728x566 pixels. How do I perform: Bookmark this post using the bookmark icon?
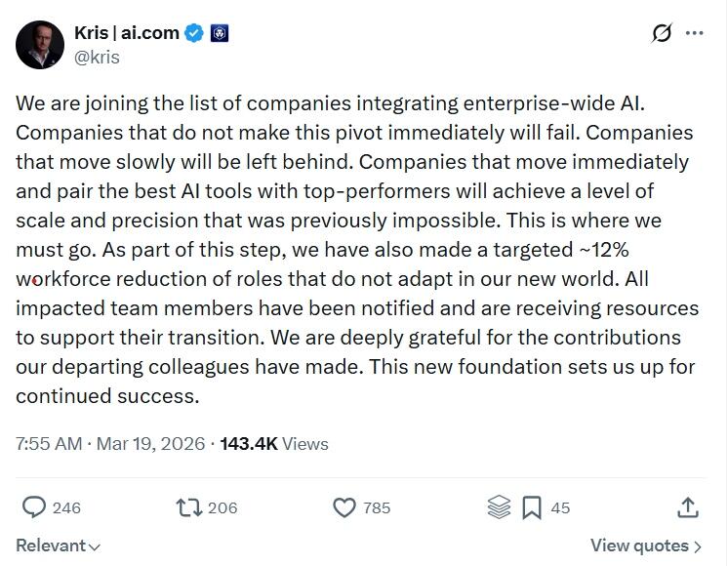(x=532, y=507)
